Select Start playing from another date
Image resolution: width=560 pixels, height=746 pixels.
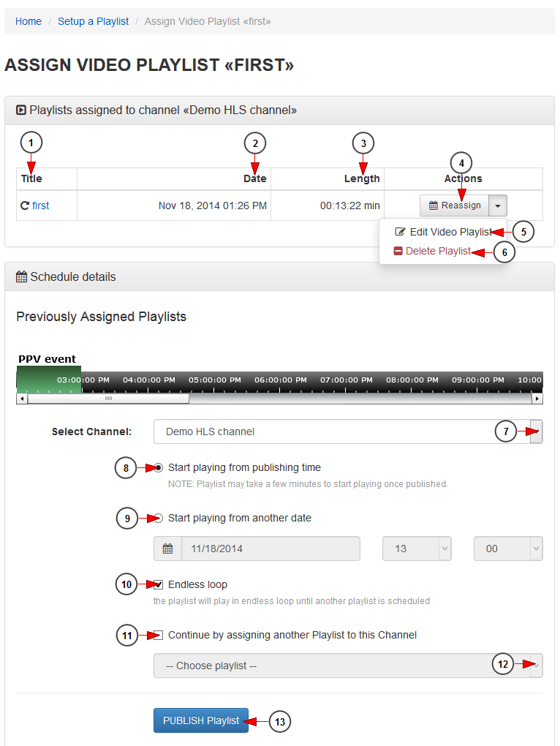point(159,518)
